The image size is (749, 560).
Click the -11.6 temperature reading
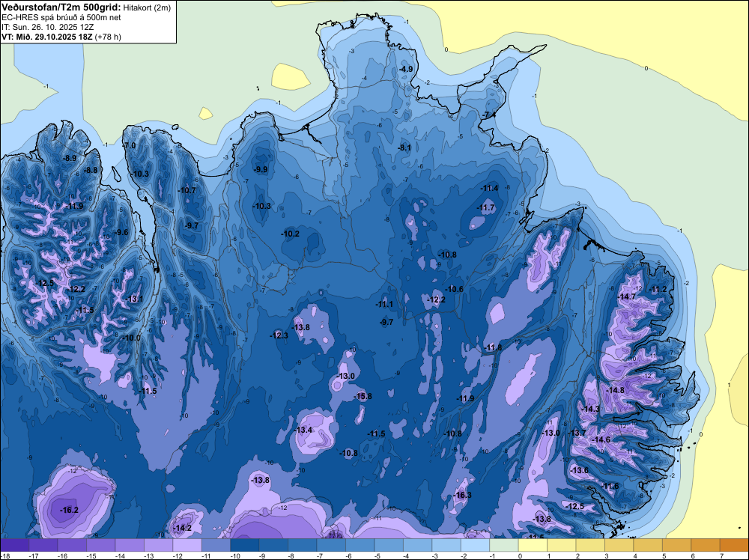point(610,486)
